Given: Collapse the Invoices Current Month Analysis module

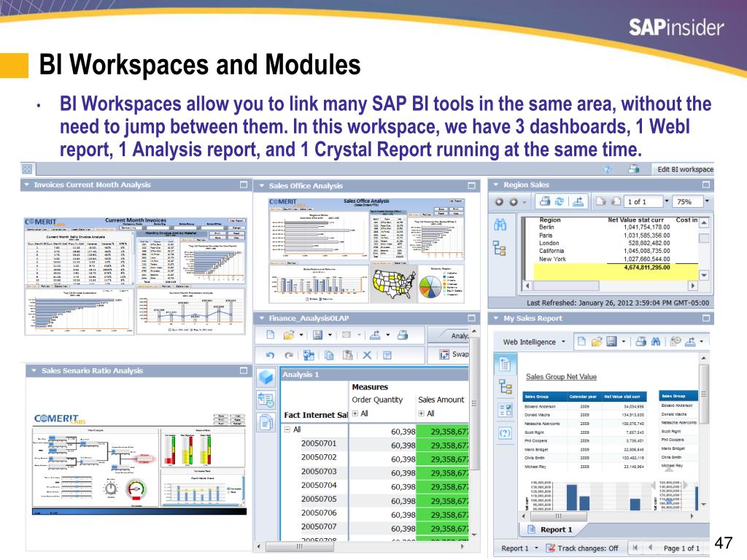Looking at the screenshot, I should (27, 184).
